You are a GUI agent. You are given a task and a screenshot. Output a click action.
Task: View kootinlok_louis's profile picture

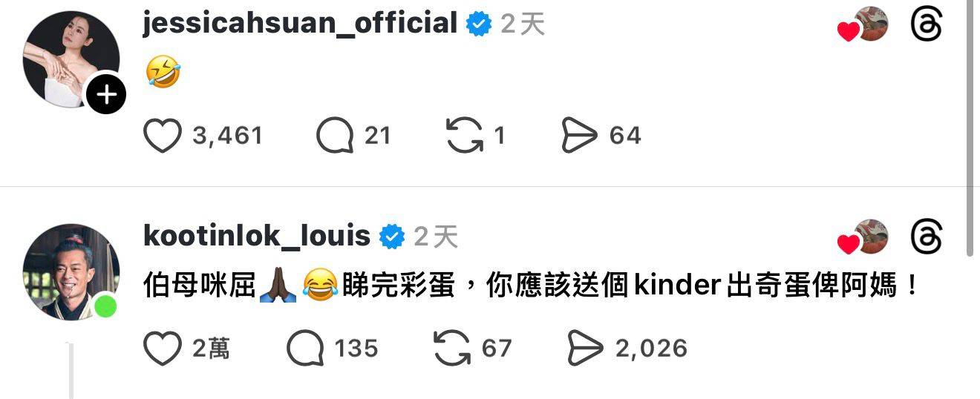coord(71,272)
